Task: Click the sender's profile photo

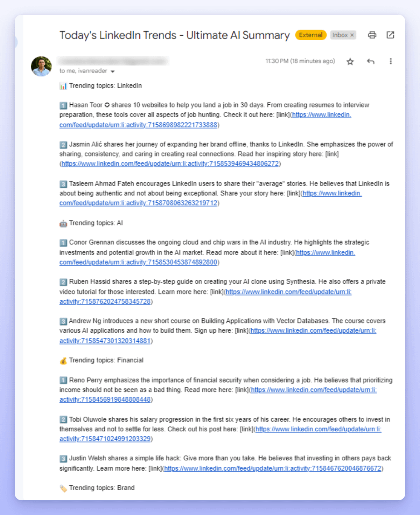Action: 41,66
